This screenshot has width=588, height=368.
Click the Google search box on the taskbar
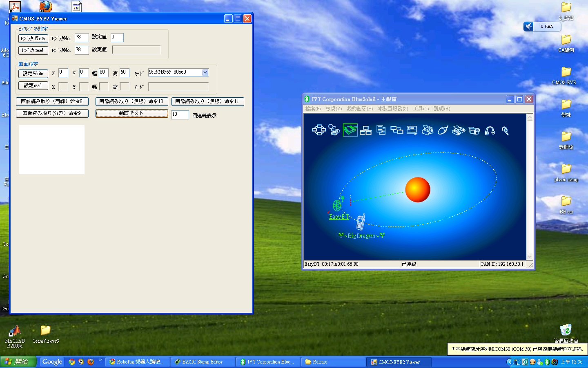tap(52, 362)
